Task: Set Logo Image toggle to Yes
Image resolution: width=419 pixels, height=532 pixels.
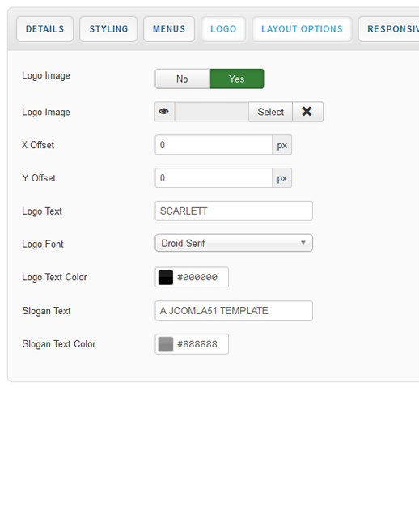Action: [237, 79]
